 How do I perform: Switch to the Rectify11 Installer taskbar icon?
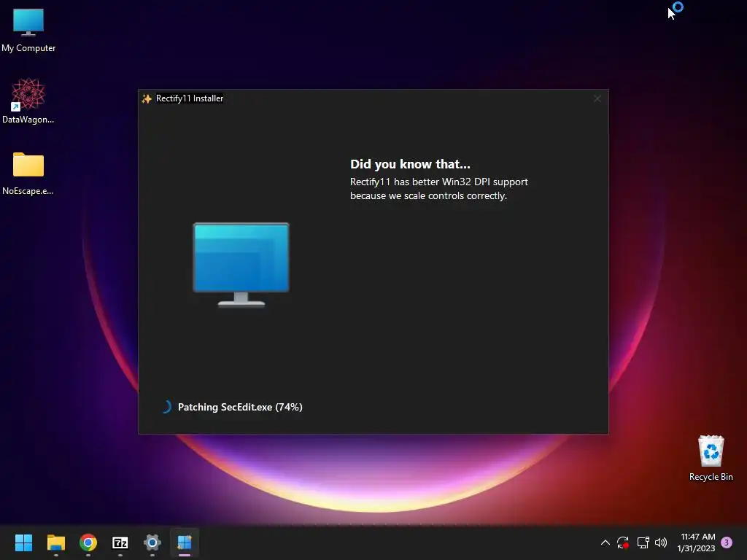click(185, 542)
